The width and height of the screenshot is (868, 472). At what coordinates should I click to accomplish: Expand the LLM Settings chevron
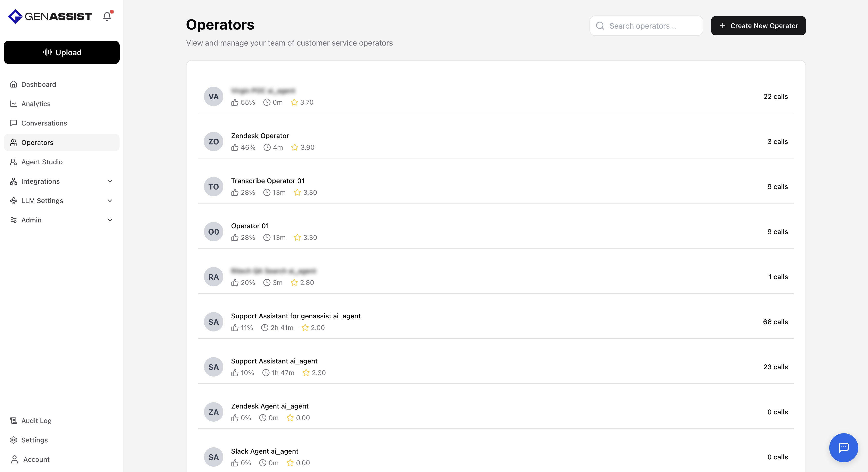pyautogui.click(x=110, y=201)
